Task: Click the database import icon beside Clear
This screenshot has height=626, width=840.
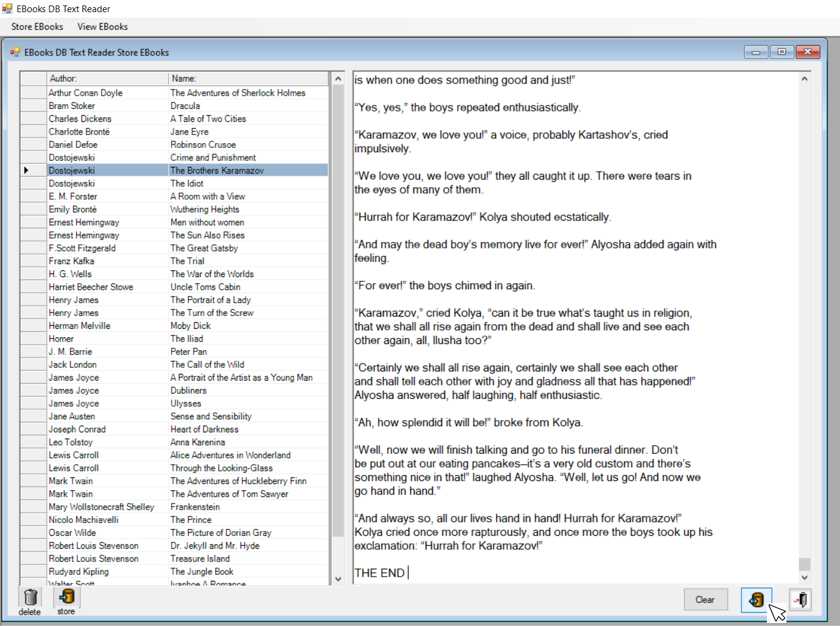Action: point(757,600)
